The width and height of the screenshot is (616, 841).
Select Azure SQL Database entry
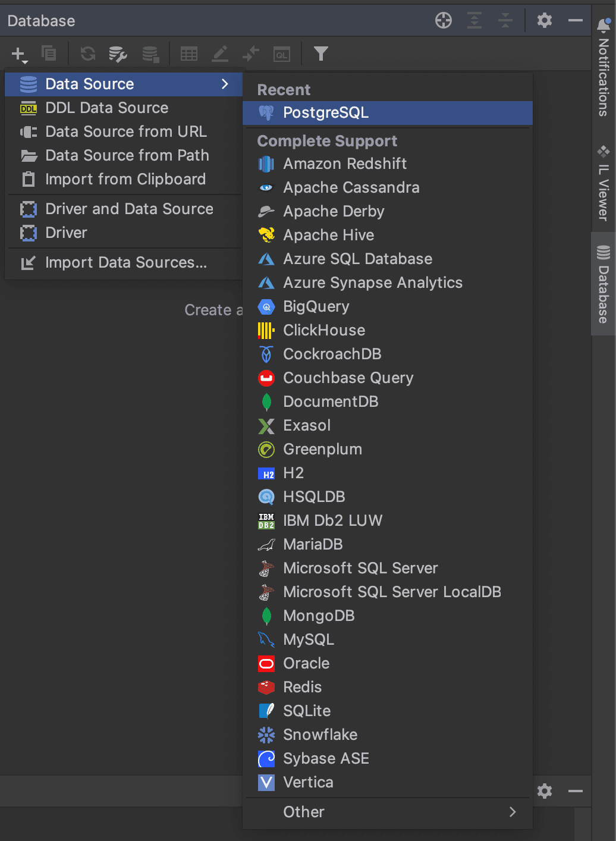click(388, 259)
